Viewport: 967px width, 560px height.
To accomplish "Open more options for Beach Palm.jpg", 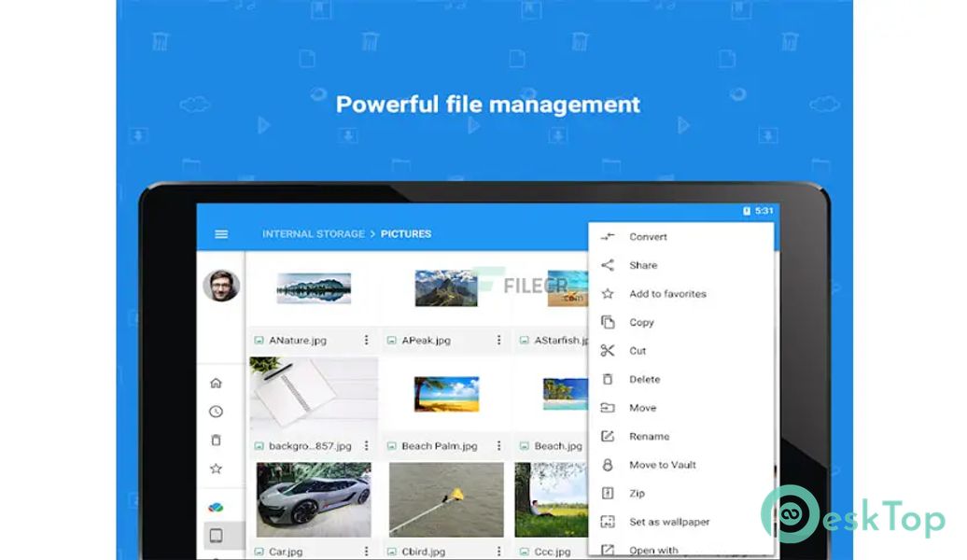I will (x=499, y=445).
